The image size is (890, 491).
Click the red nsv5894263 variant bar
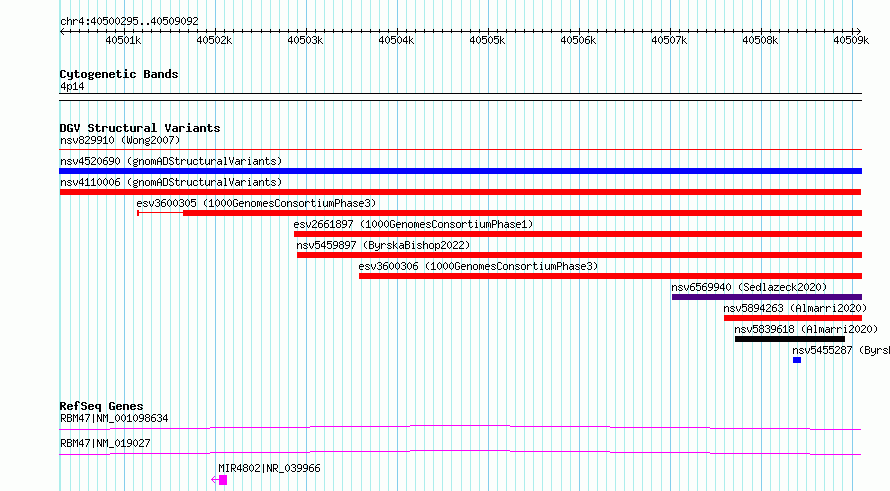coord(793,318)
